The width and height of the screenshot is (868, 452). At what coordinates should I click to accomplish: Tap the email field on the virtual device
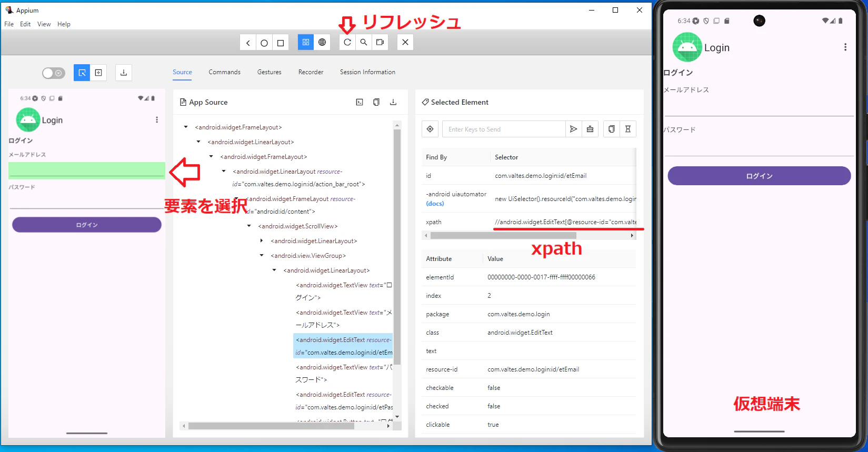pos(759,107)
